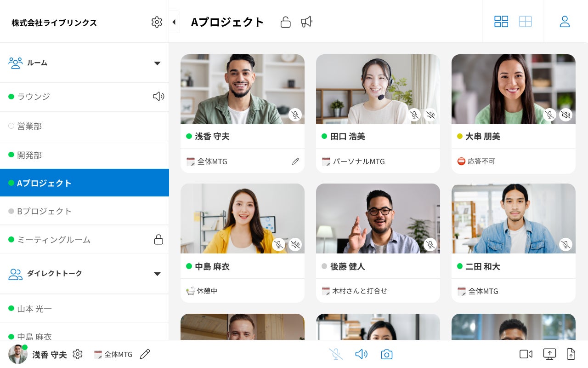Open 二田 和大's video thumbnail
588x368 pixels.
click(x=514, y=218)
